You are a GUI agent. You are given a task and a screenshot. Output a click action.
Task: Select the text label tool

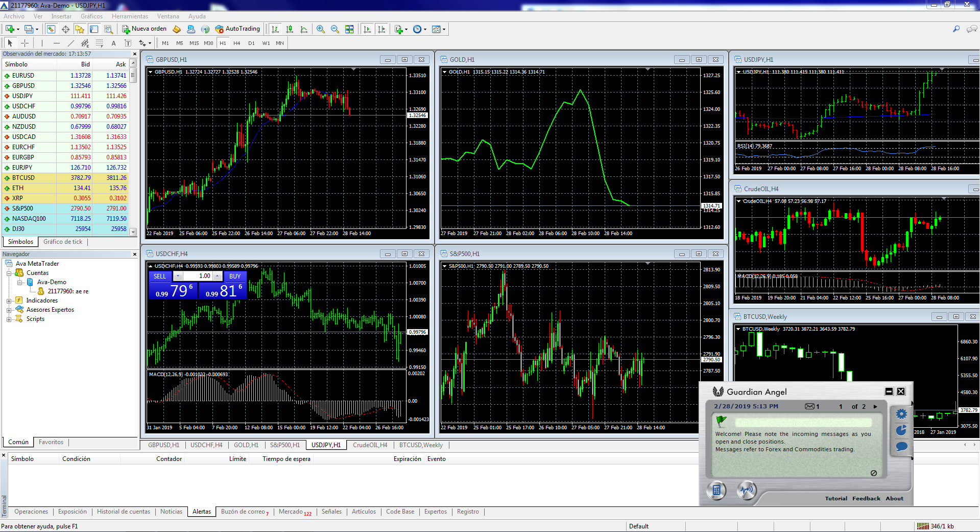tap(128, 43)
